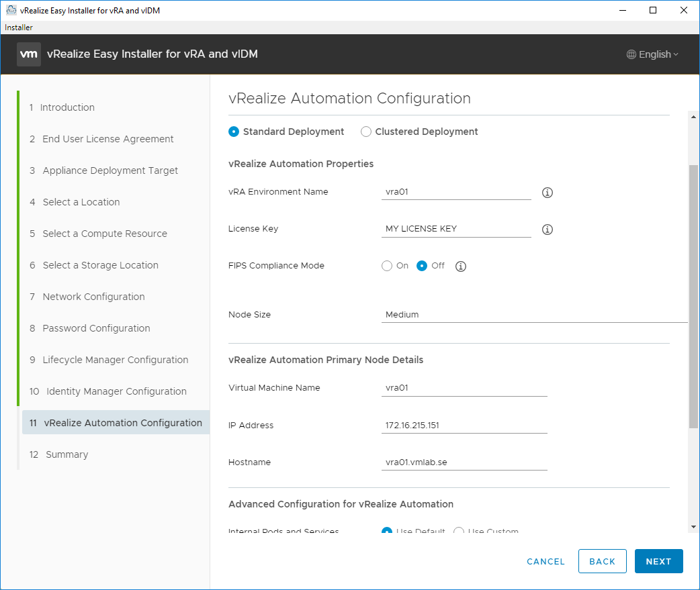Minimize the installer window
The height and width of the screenshot is (590, 700).
click(623, 10)
